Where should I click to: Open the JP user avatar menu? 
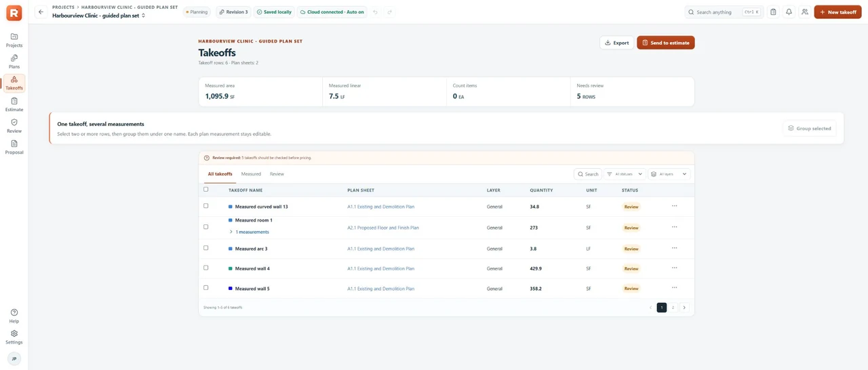[14, 358]
